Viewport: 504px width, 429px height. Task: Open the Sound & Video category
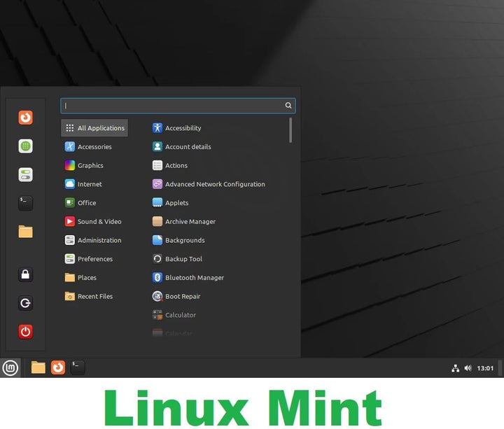click(94, 221)
